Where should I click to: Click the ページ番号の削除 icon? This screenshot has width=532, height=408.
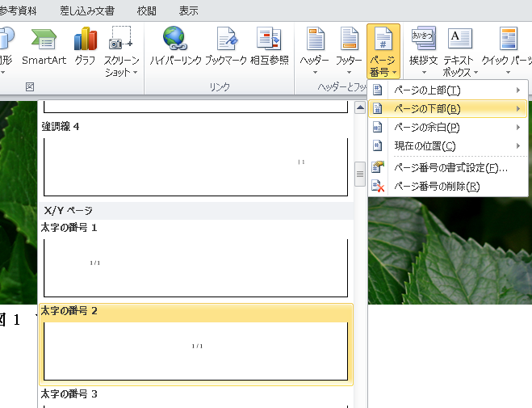[378, 186]
